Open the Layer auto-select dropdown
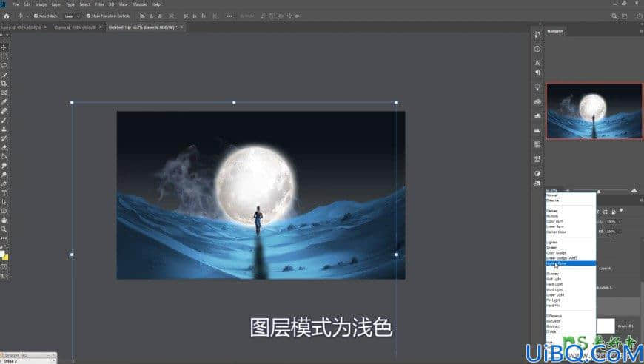The image size is (644, 364). click(72, 16)
